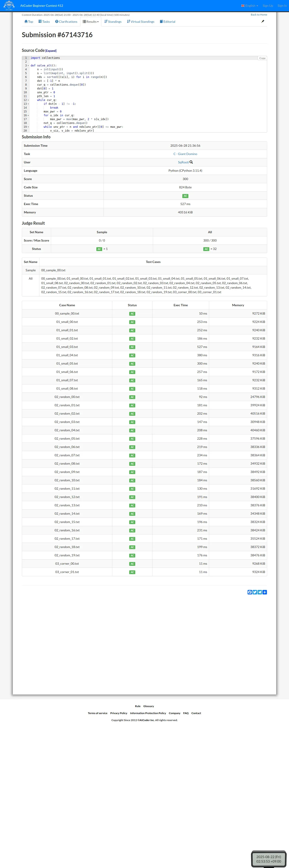The height and width of the screenshot is (868, 289).
Task: Toggle Expand for the source code
Action: click(x=51, y=51)
